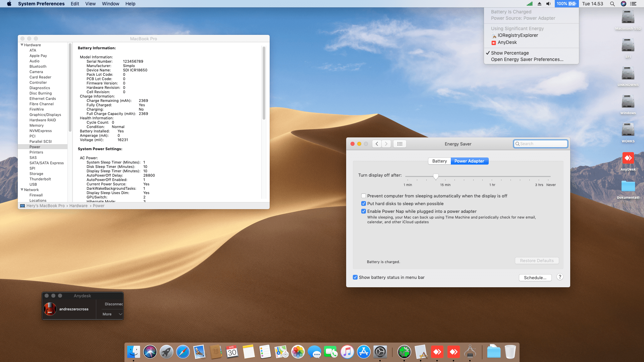The image size is (644, 362).
Task: Click Energy Saver Search field
Action: [x=540, y=144]
